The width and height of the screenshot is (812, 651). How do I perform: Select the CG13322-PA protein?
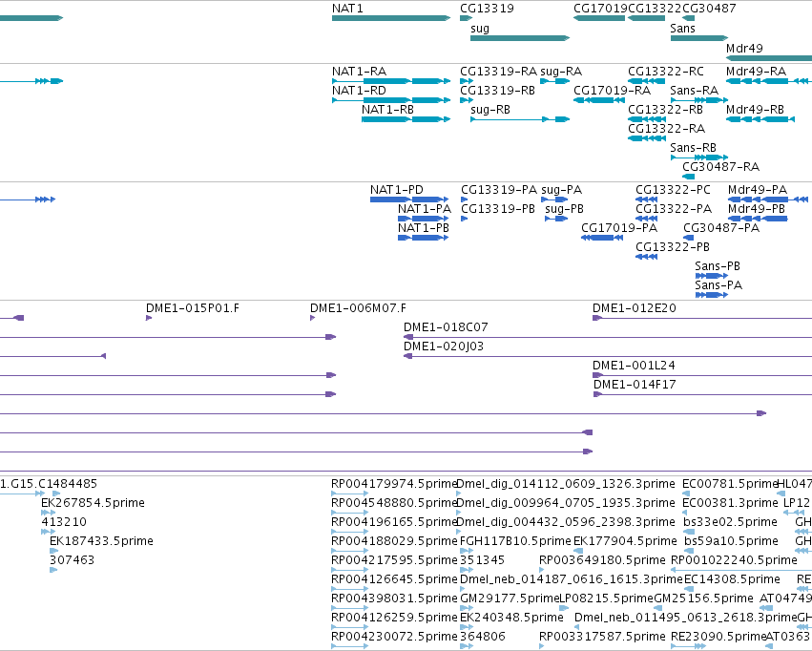tap(646, 219)
